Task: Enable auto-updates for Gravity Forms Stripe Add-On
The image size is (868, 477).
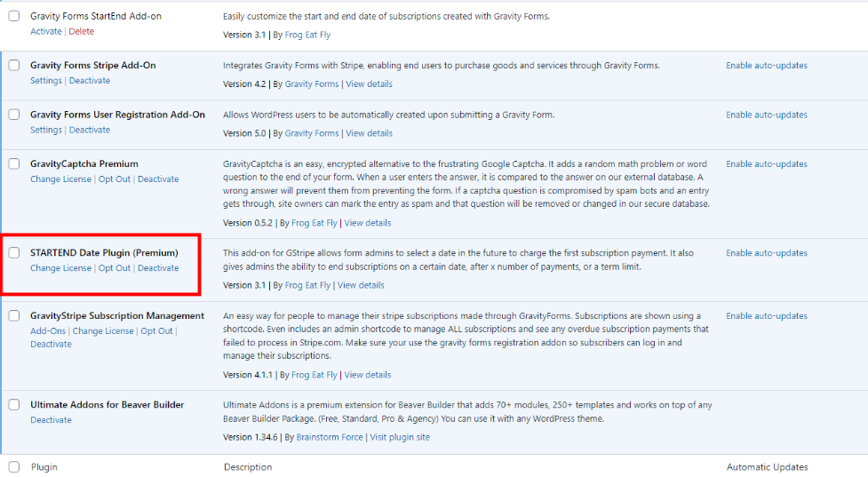Action: coord(767,66)
